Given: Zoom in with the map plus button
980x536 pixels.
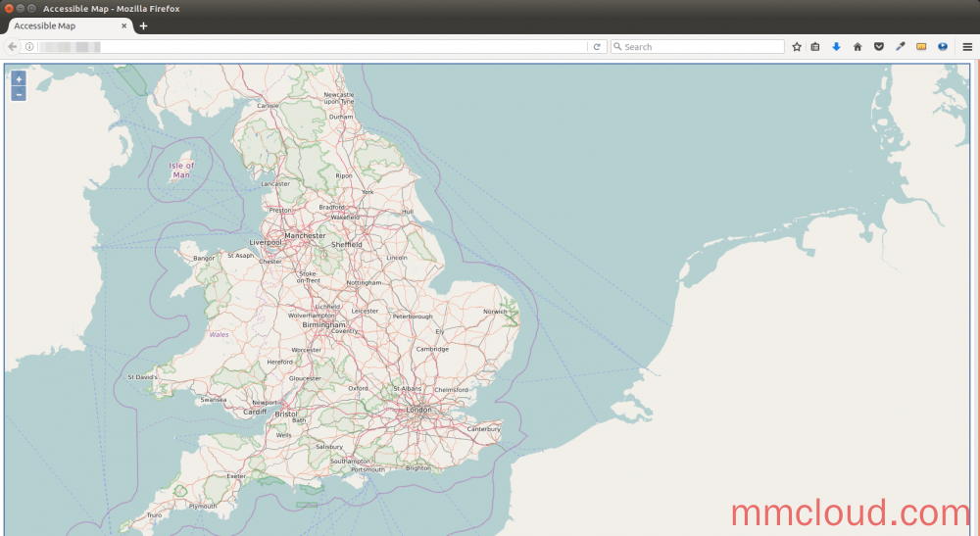Looking at the screenshot, I should click(19, 79).
